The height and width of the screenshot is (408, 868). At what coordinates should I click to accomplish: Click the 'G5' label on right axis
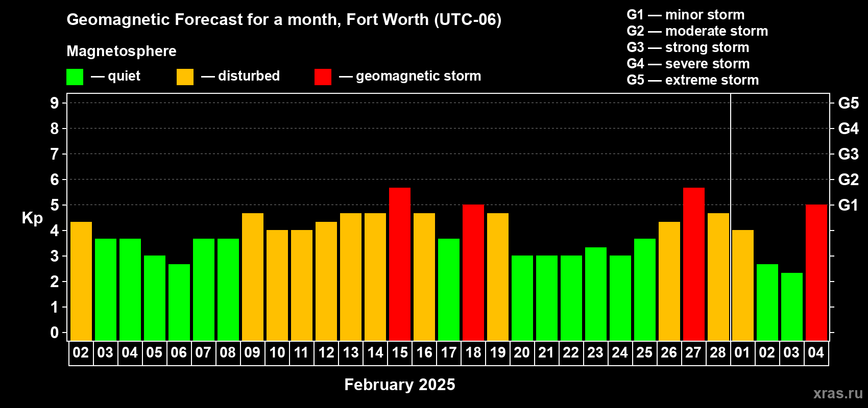[848, 103]
